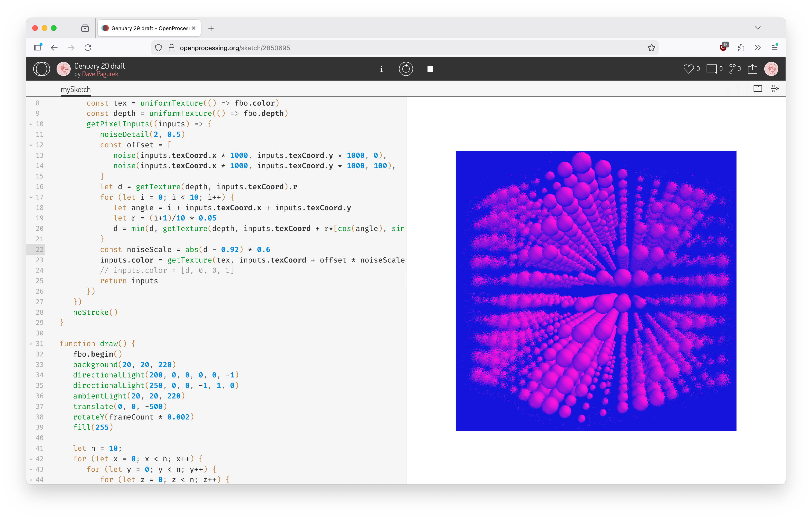
Task: Collapse code fold at line 10
Action: point(31,124)
